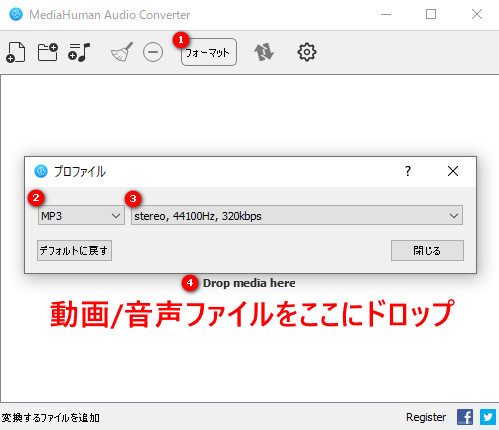The height and width of the screenshot is (430, 499).
Task: Click the Register link
Action: (x=426, y=417)
